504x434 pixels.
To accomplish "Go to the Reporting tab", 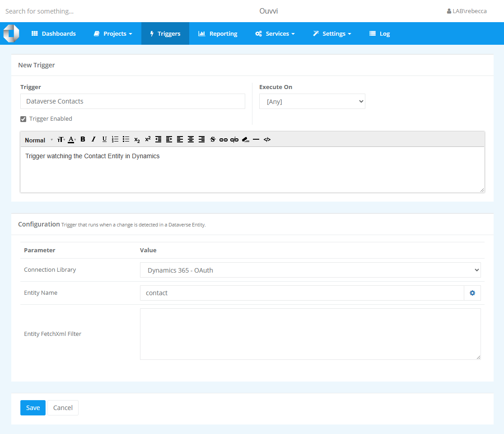I will click(x=218, y=33).
